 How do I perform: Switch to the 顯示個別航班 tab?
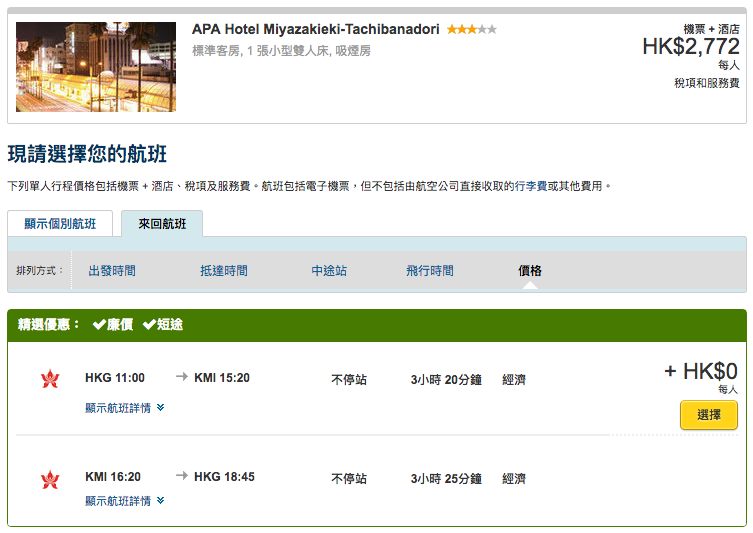click(60, 224)
